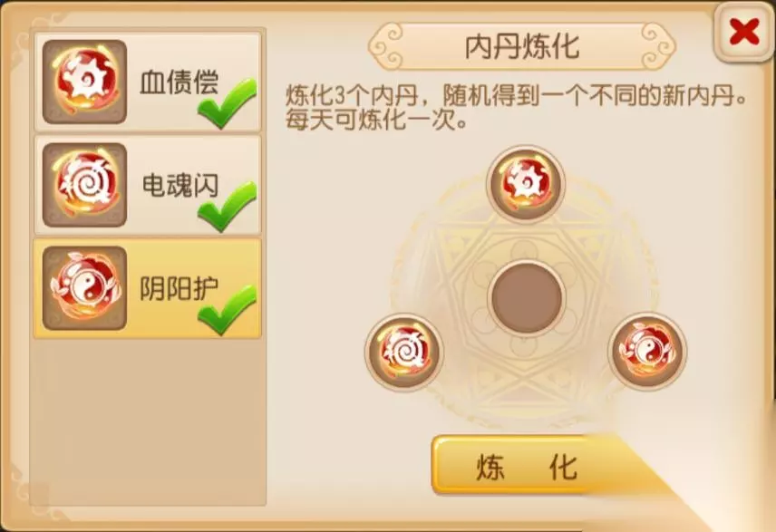Remove the bottom-right yin-yang pill from circle

pos(647,352)
